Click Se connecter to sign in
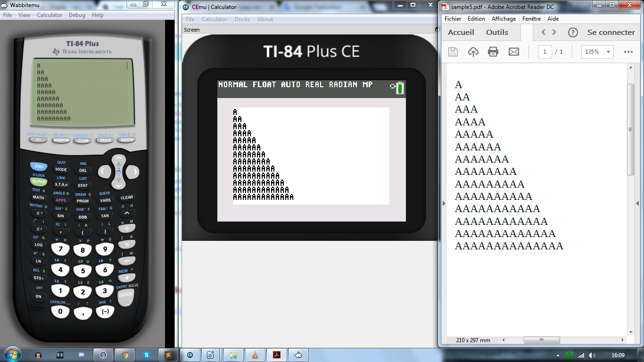This screenshot has height=362, width=644. pos(611,33)
